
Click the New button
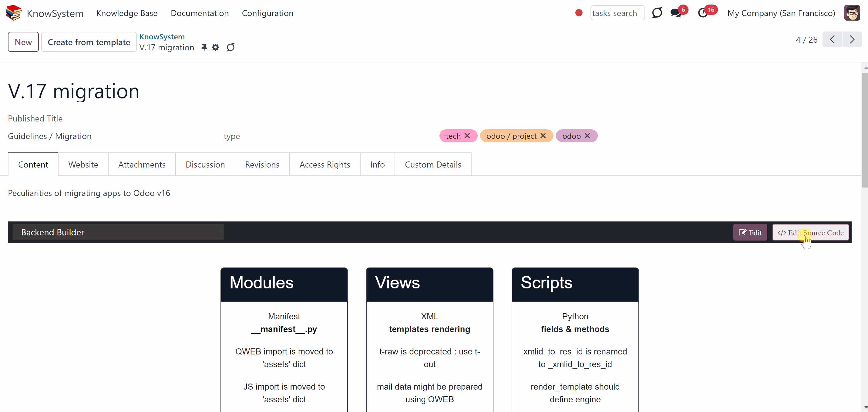click(x=23, y=42)
